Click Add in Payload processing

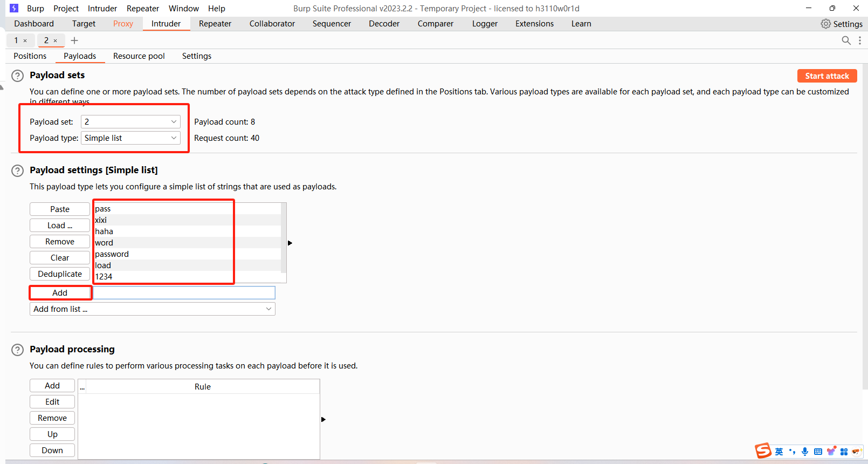(x=52, y=386)
